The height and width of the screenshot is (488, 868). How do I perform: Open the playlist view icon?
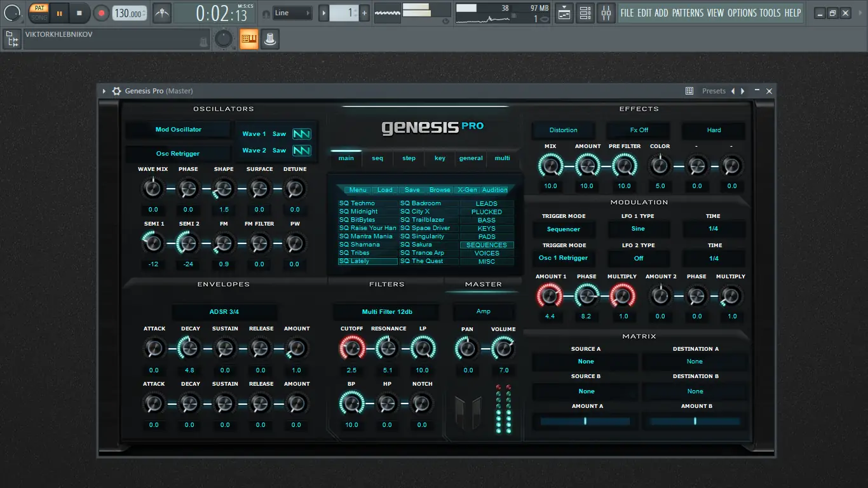[564, 13]
